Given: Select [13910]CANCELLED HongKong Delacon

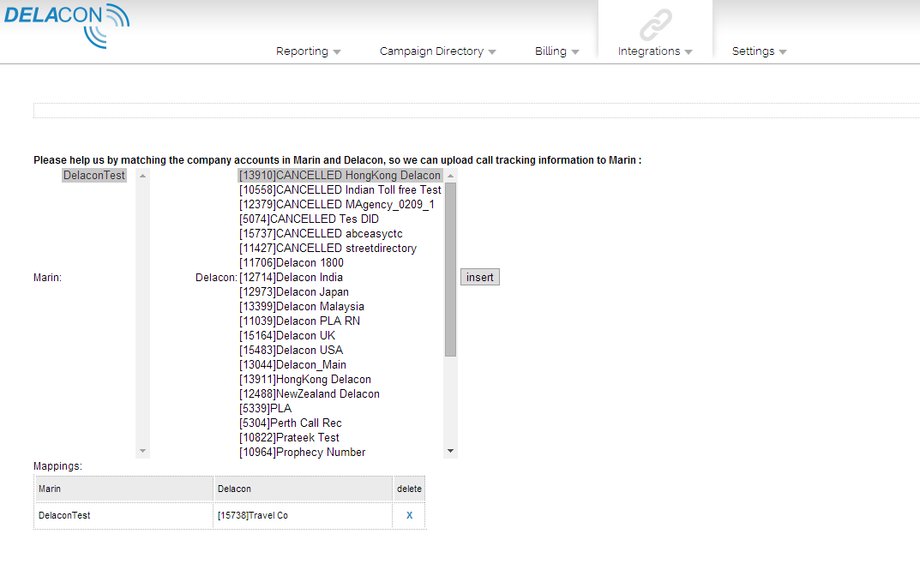Looking at the screenshot, I should click(x=340, y=176).
